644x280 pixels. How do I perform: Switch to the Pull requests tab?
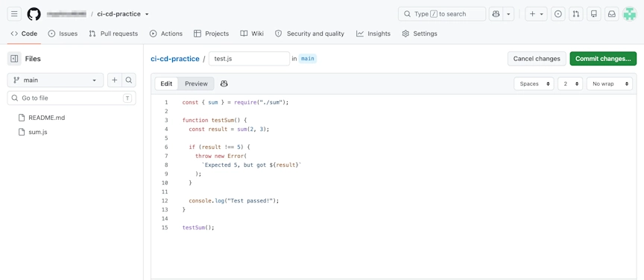(x=113, y=34)
